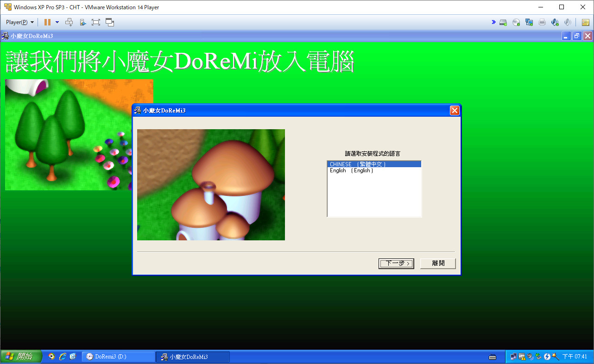The width and height of the screenshot is (594, 364).
Task: Close the 小魔女DoReMi3 main window
Action: point(588,36)
